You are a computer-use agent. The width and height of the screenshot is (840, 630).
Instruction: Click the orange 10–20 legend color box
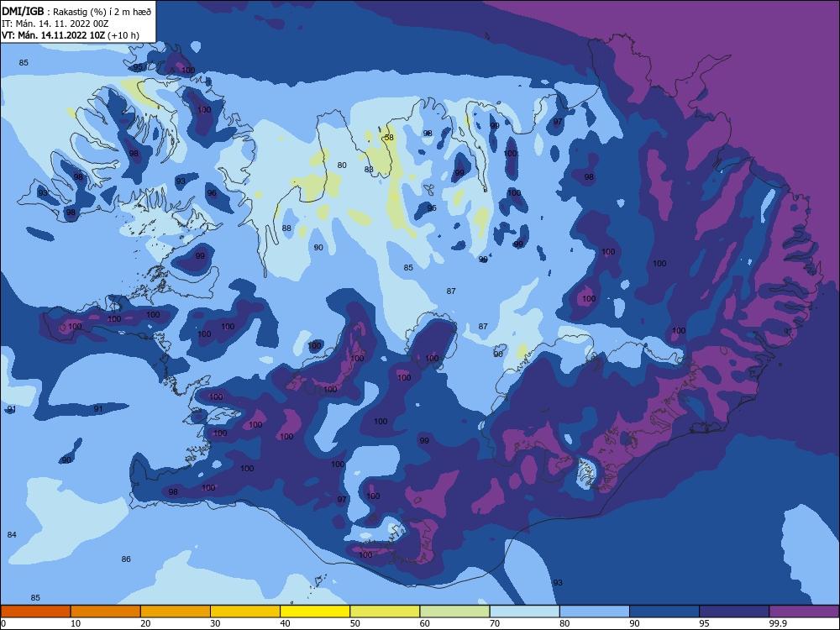[106, 612]
